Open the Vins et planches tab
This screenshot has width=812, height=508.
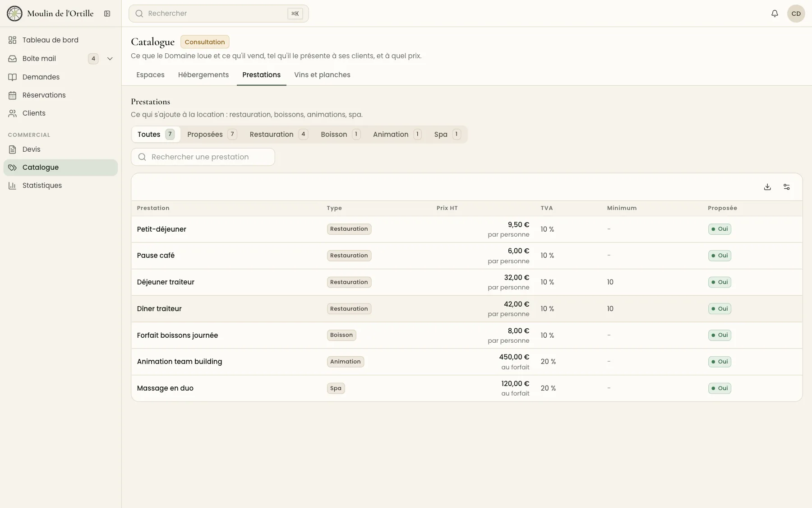[x=322, y=75]
